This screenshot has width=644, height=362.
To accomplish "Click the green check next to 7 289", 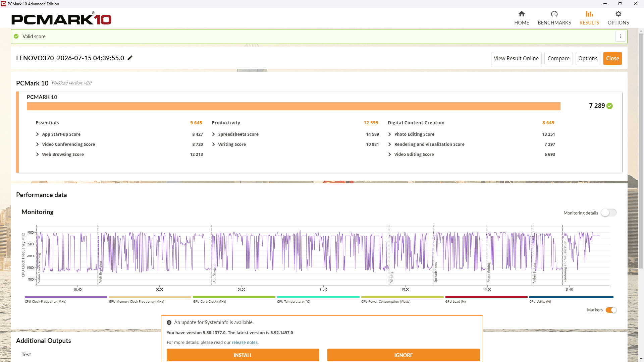I will 610,106.
